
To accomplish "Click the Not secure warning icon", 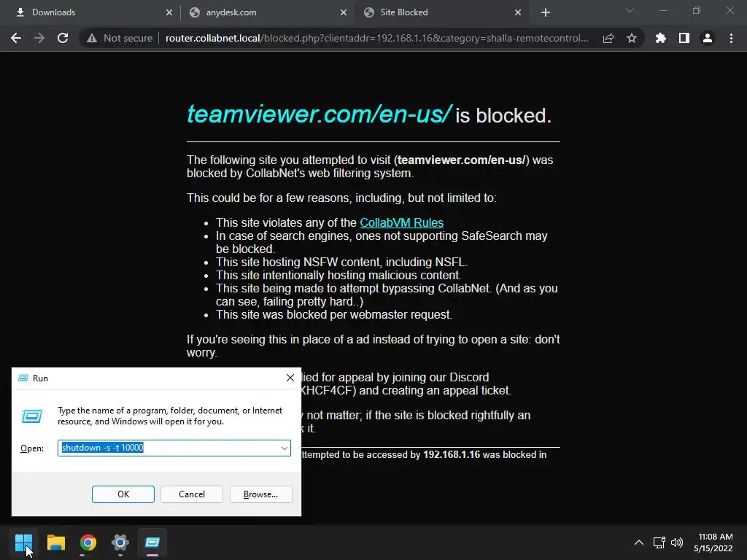I will 92,38.
